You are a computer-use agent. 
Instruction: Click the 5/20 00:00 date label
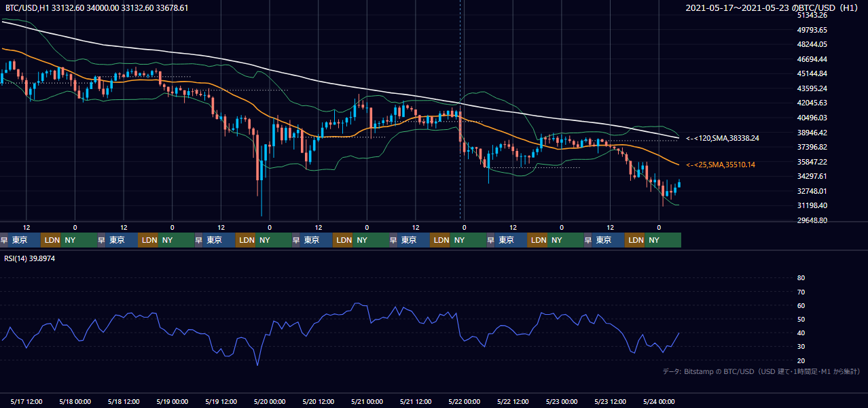click(x=271, y=401)
